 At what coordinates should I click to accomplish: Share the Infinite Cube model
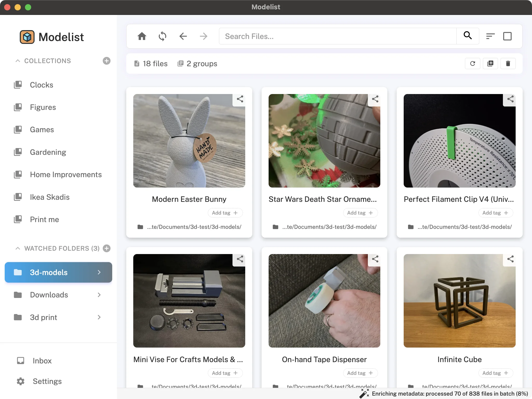(x=510, y=259)
